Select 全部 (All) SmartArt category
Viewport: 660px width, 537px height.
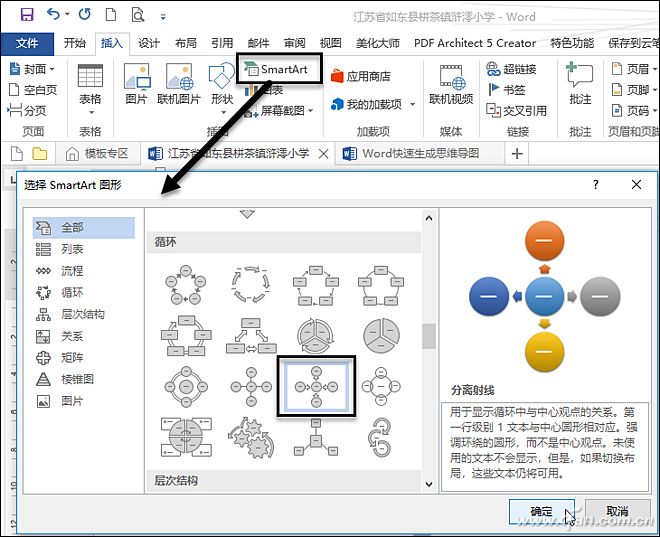[x=83, y=228]
